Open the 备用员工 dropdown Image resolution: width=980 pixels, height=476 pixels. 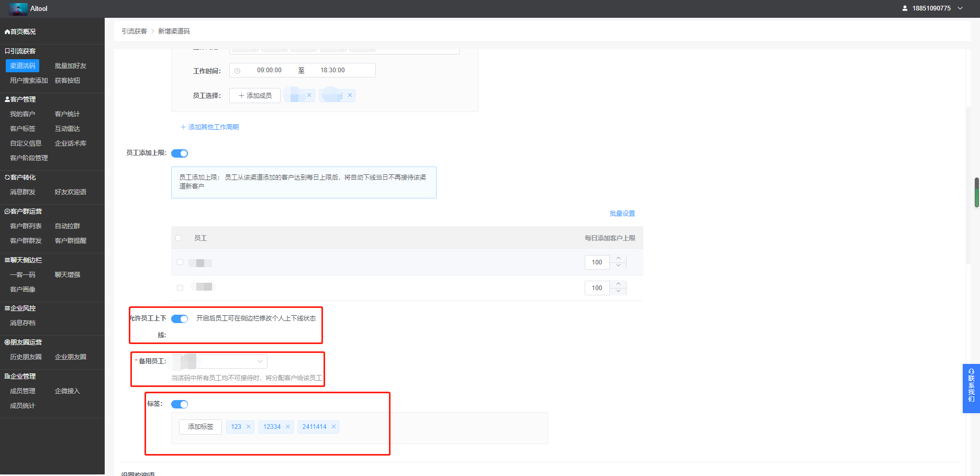point(219,361)
